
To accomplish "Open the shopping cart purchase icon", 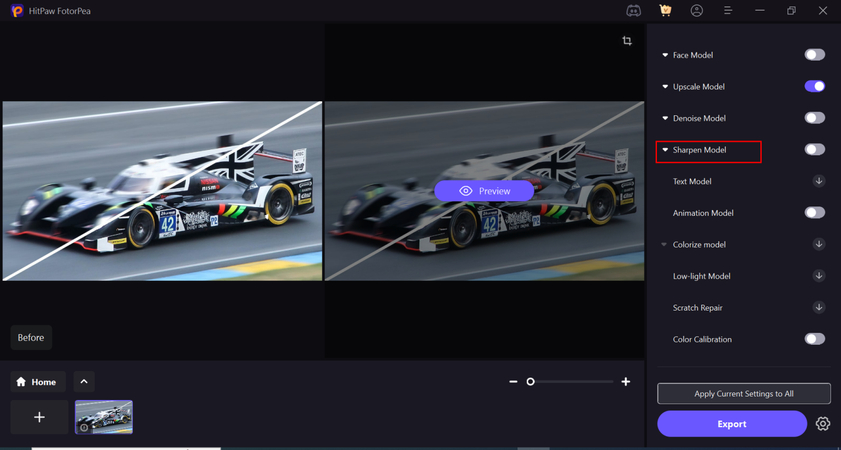I will tap(666, 10).
